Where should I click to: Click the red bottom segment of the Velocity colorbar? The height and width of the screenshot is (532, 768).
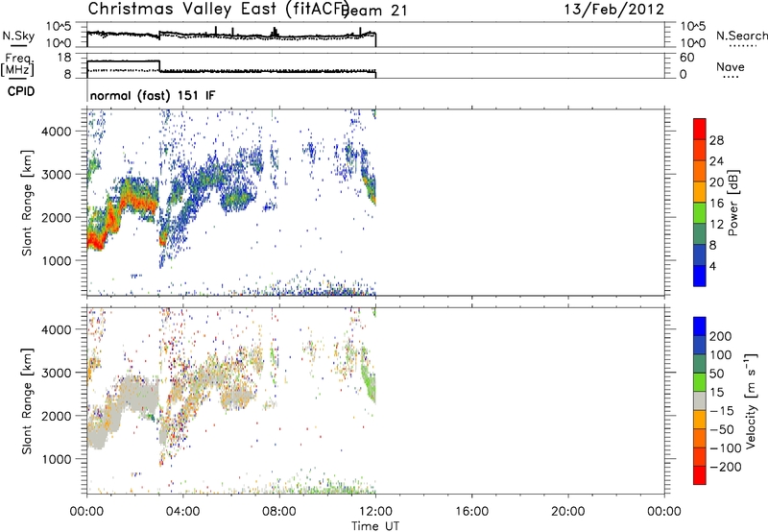[x=700, y=475]
